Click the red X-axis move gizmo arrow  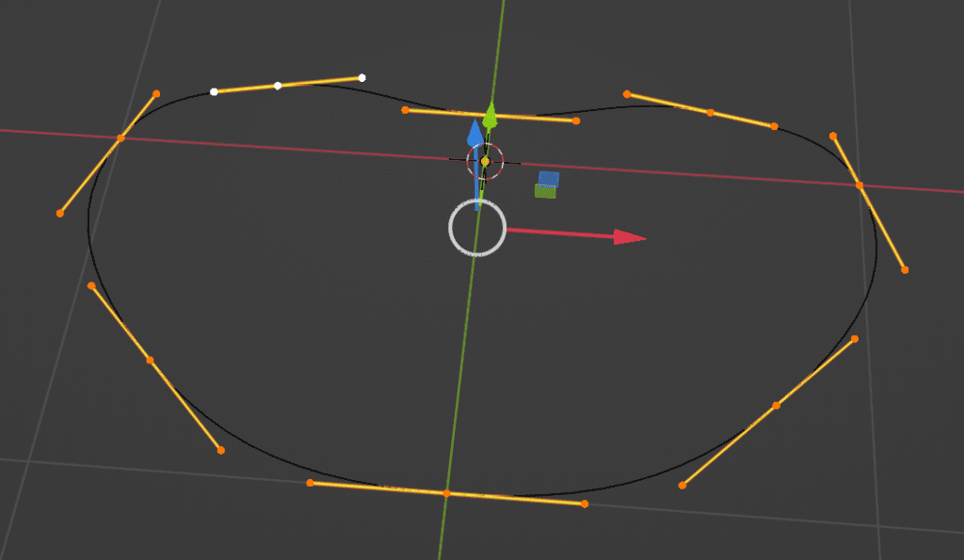[630, 237]
